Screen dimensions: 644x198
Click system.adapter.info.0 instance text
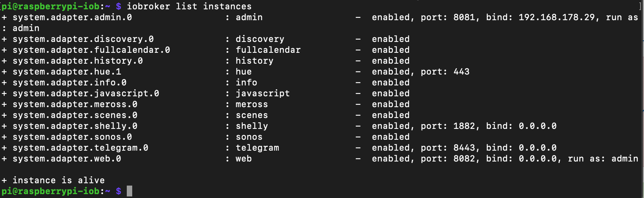click(x=70, y=82)
